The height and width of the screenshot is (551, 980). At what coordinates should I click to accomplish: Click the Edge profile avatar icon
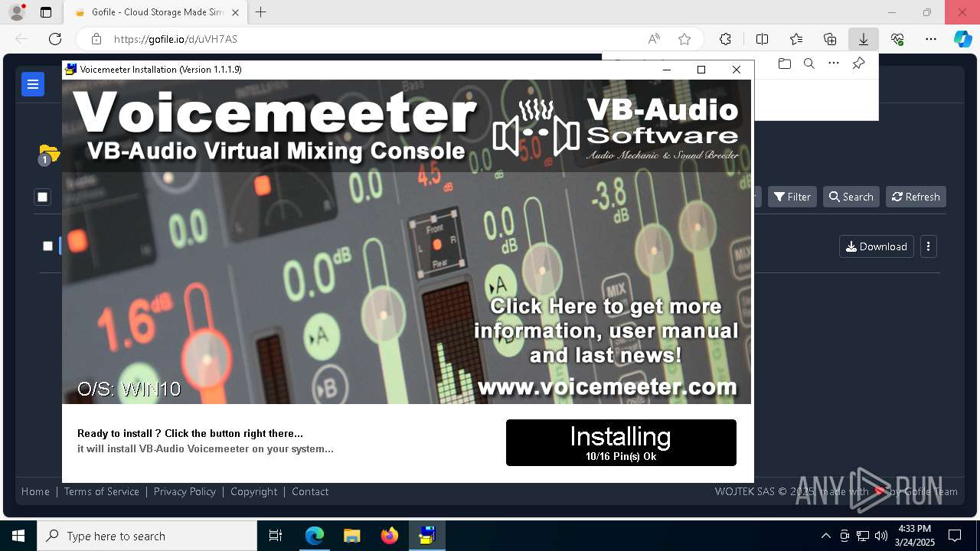point(17,12)
